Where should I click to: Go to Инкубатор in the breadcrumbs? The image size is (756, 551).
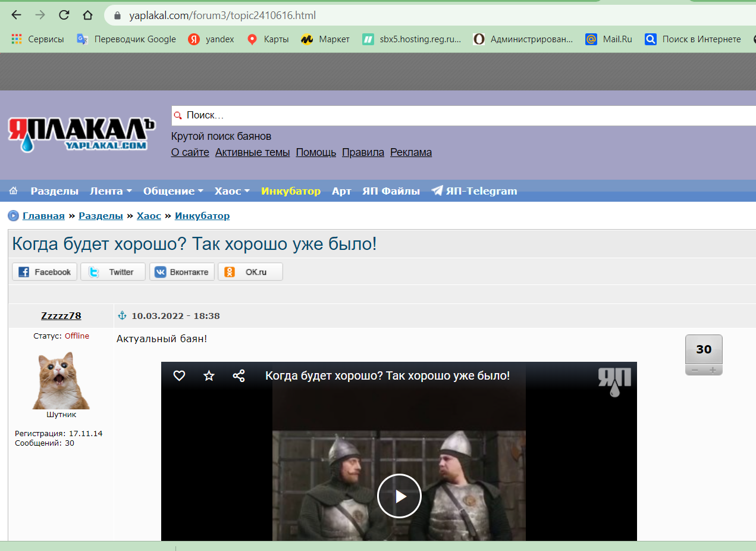pyautogui.click(x=202, y=216)
